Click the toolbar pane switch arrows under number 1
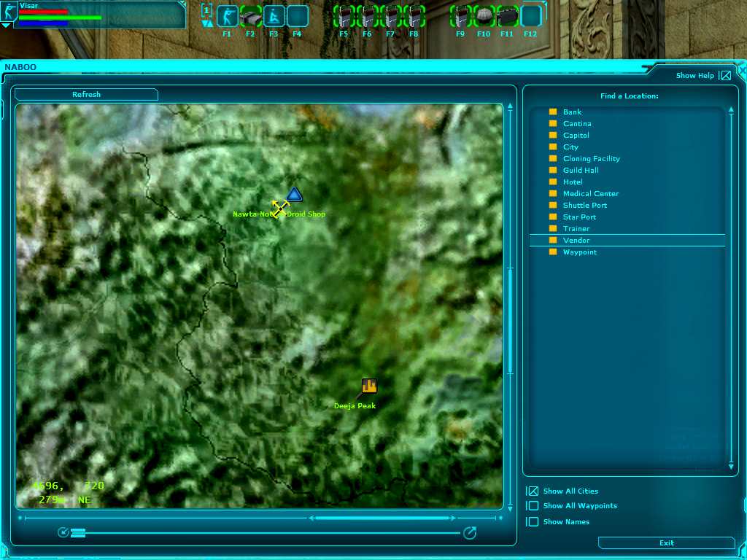This screenshot has height=560, width=747. coord(206,23)
